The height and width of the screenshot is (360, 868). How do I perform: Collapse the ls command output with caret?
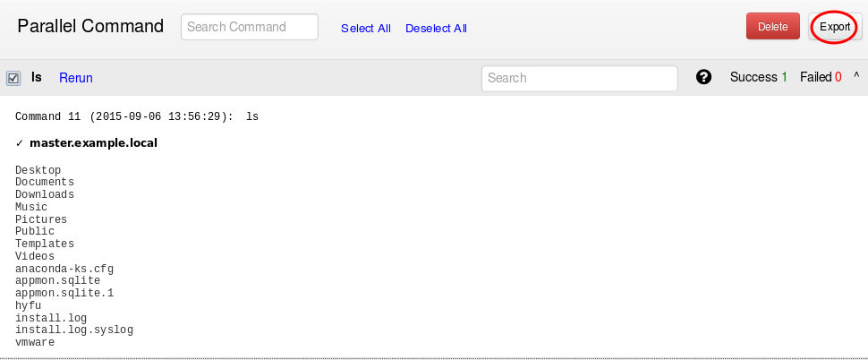[856, 75]
